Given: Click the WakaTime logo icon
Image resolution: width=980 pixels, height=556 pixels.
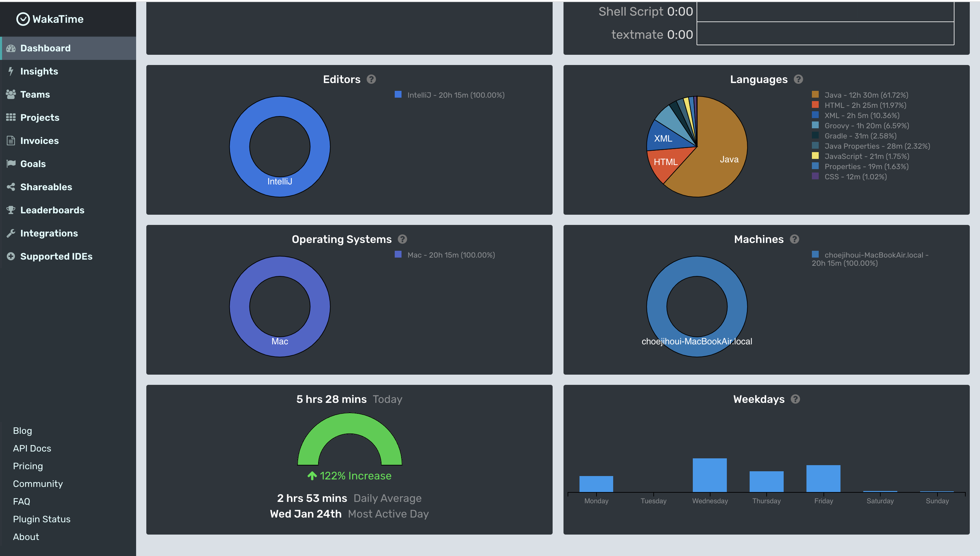Looking at the screenshot, I should click(23, 19).
